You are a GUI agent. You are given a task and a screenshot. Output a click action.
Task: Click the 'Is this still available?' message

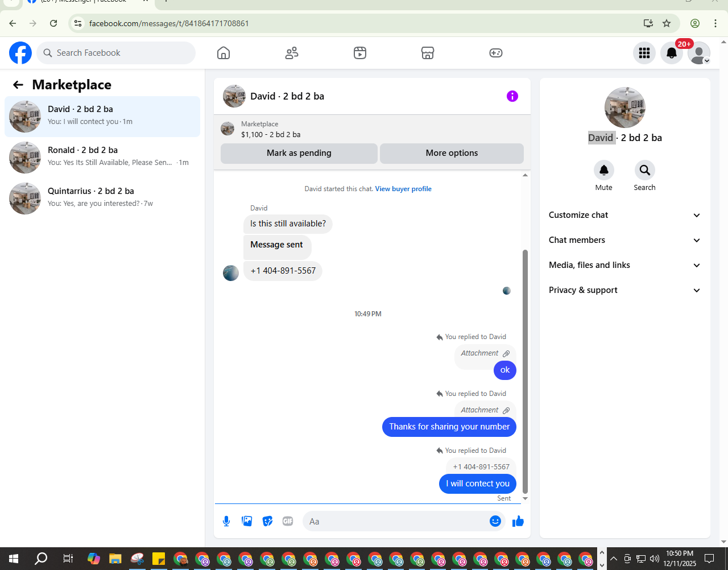[x=288, y=224]
